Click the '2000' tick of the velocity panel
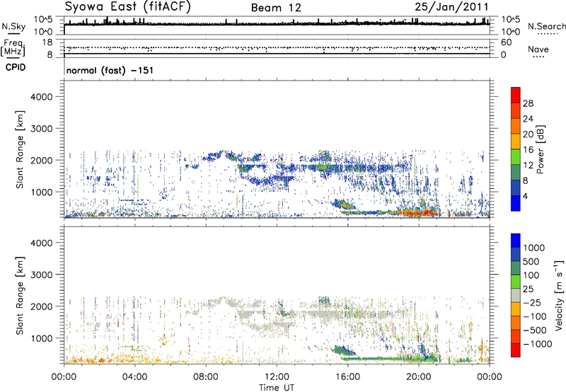This screenshot has width=566, height=392. click(42, 306)
